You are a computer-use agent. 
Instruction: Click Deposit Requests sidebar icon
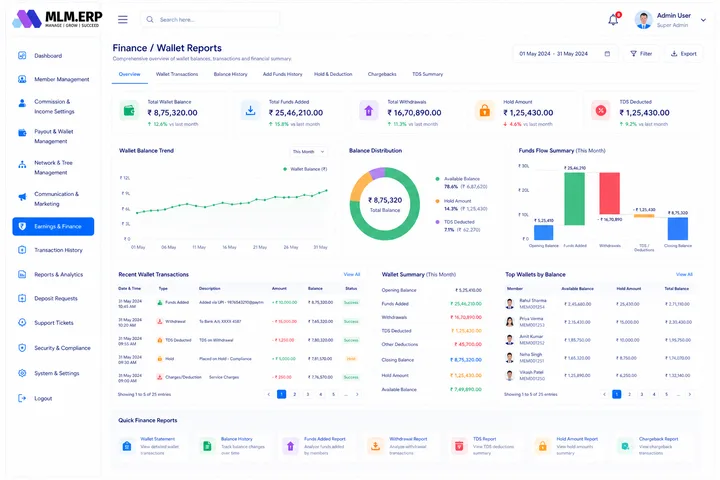22,298
